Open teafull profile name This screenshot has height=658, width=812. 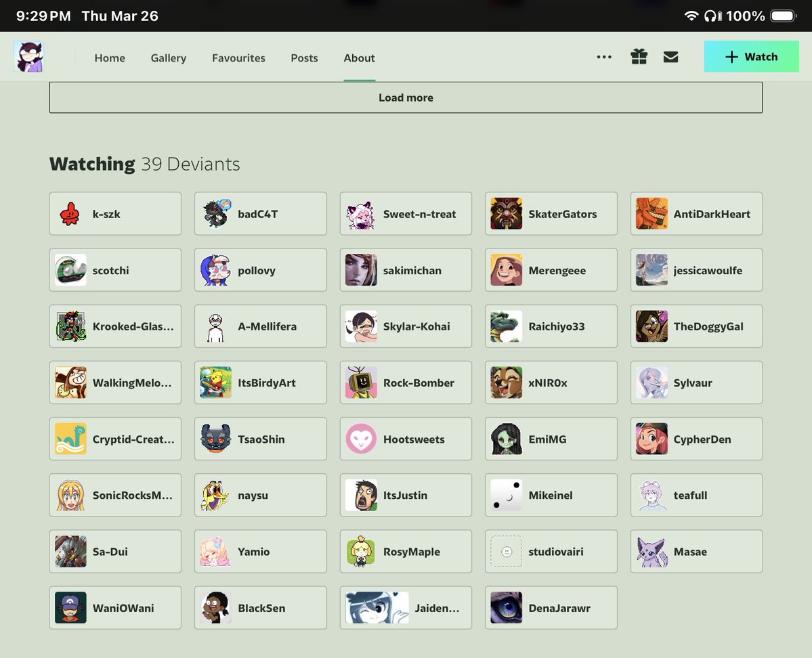coord(690,496)
